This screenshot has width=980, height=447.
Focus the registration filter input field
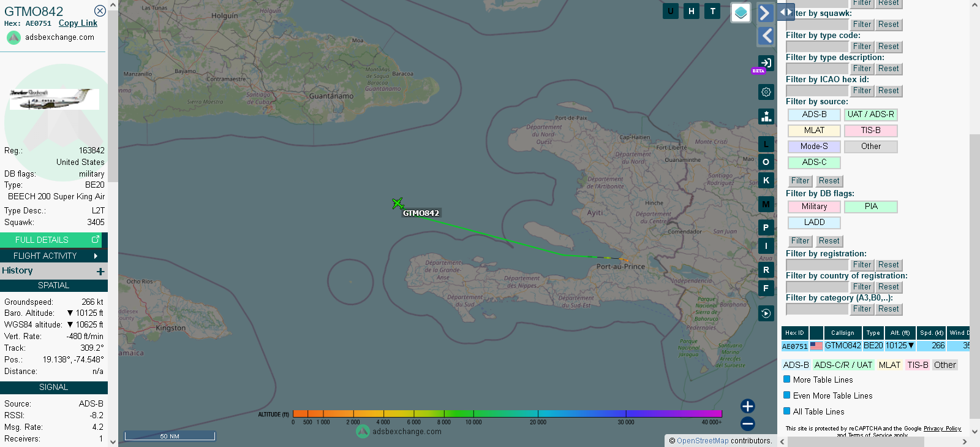click(x=817, y=265)
